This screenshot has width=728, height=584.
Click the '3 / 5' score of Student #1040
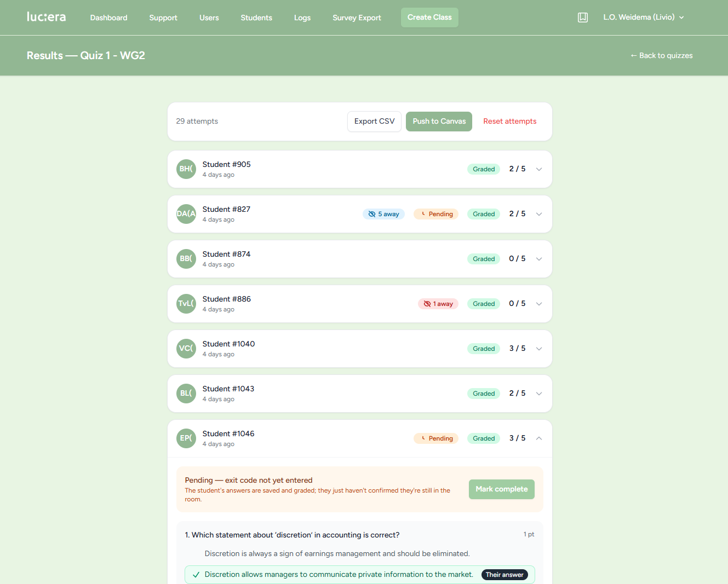coord(517,349)
